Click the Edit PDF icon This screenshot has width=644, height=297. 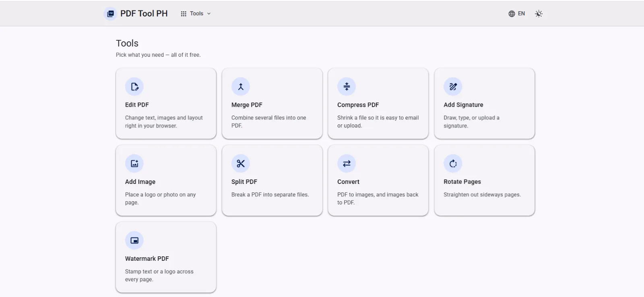[134, 87]
